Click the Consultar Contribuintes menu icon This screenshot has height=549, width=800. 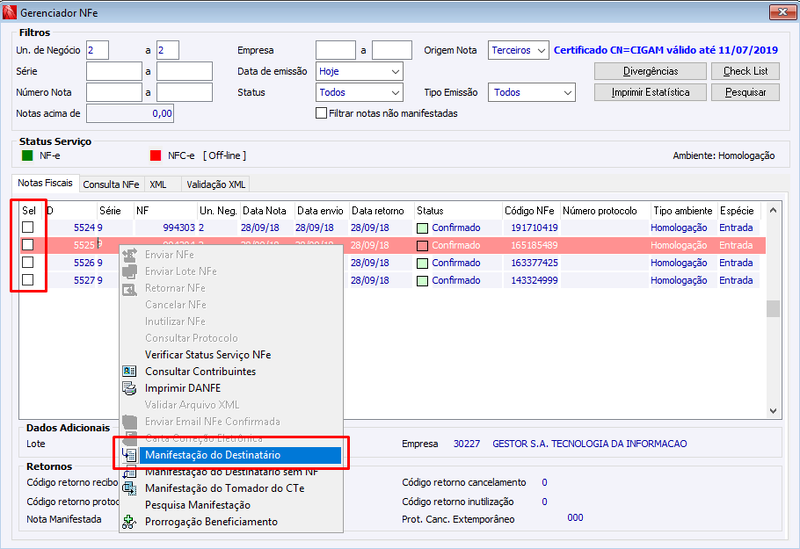click(x=130, y=371)
